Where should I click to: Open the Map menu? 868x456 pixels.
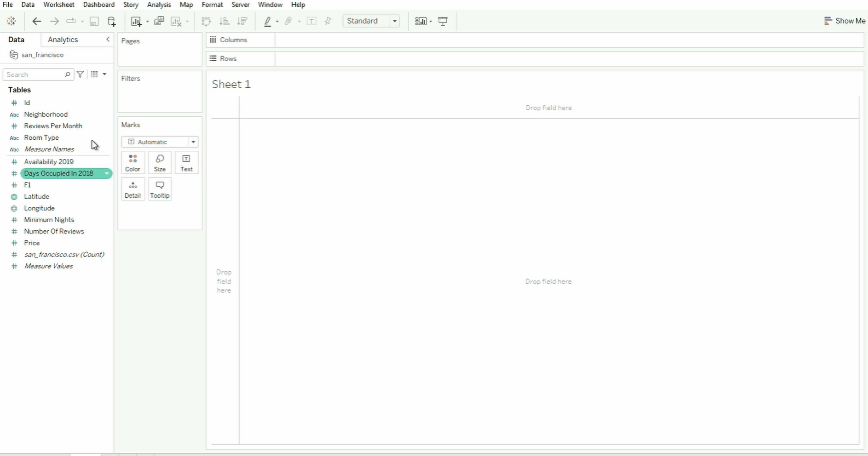(x=186, y=5)
